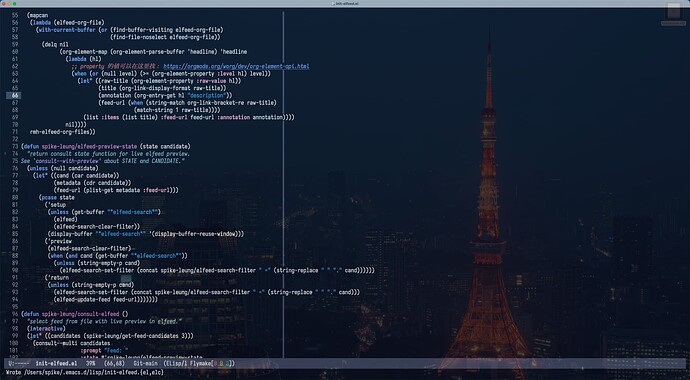Click rmh-elfeed-org-files on line 71
Image resolution: width=690 pixels, height=380 pixels.
[x=59, y=132]
